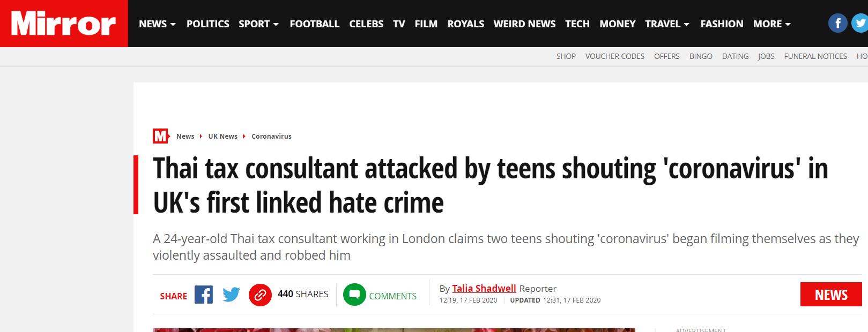Click the UK News breadcrumb link

pos(223,136)
